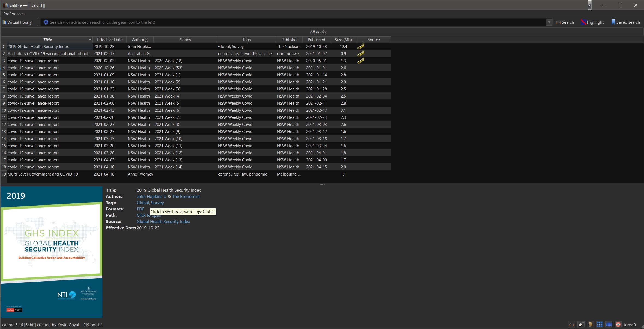
Task: Sort by the Title column header
Action: (x=47, y=40)
